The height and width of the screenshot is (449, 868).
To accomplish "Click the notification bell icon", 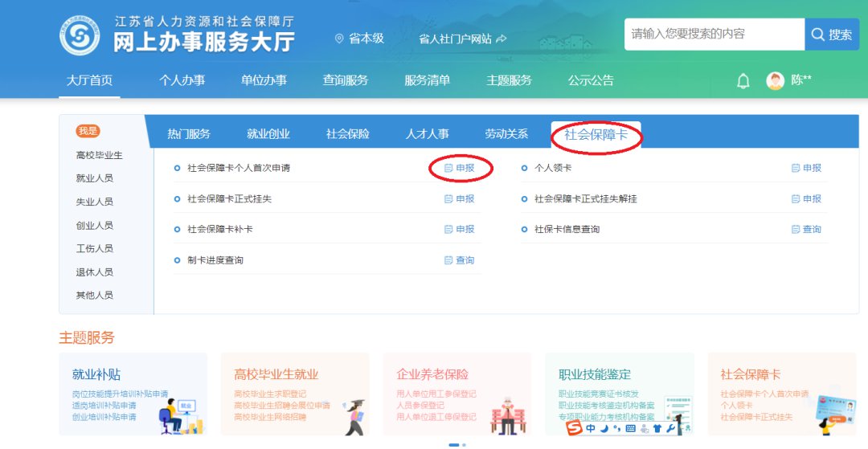I will click(x=743, y=81).
